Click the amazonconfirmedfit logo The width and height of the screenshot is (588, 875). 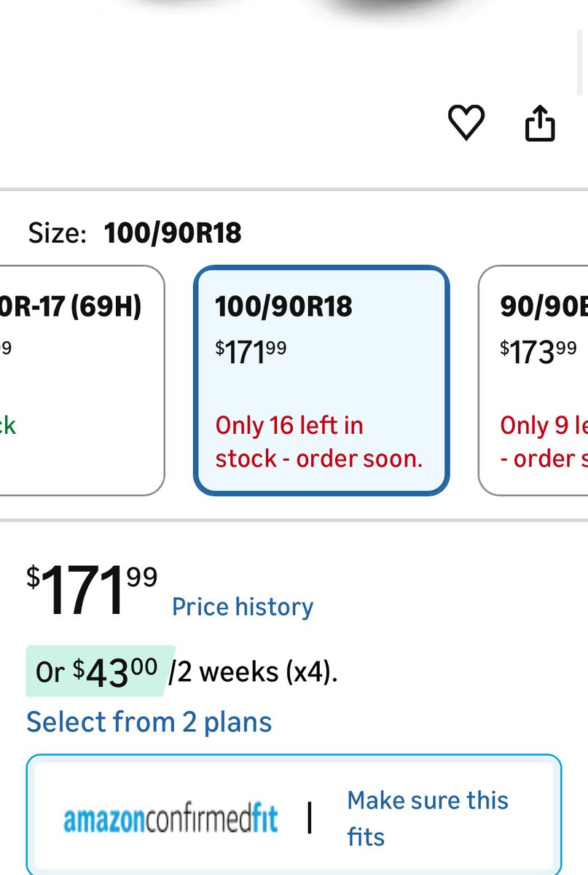170,819
